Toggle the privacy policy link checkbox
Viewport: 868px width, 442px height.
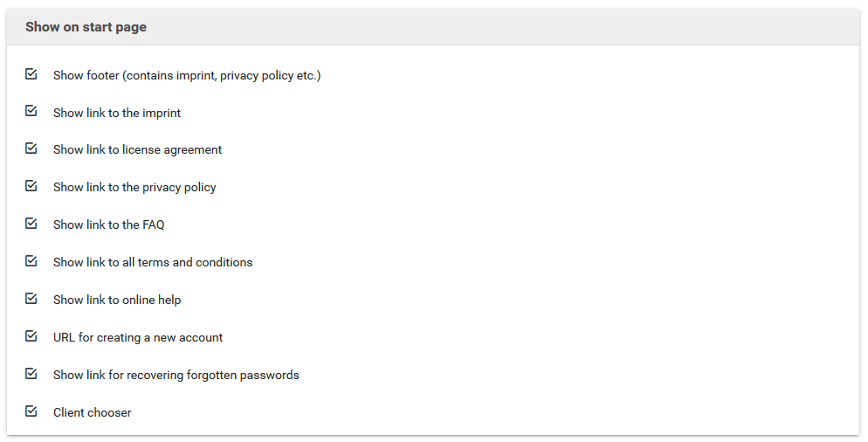point(31,186)
